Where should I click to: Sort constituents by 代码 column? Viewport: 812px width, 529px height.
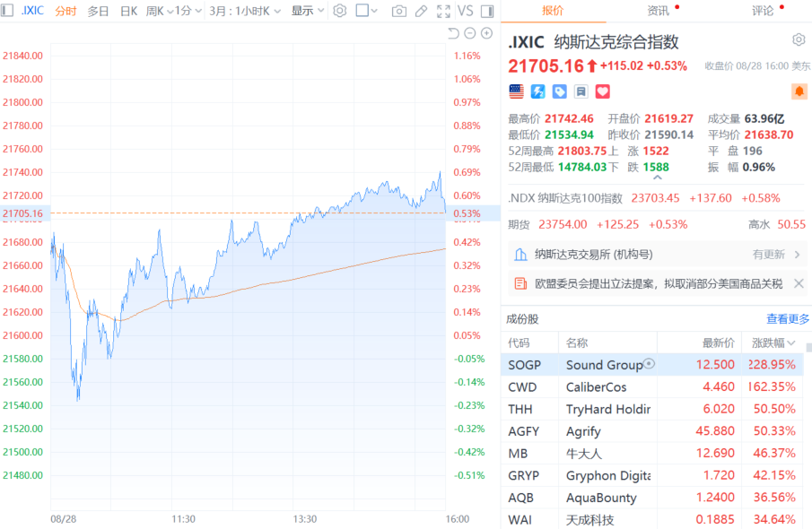519,343
